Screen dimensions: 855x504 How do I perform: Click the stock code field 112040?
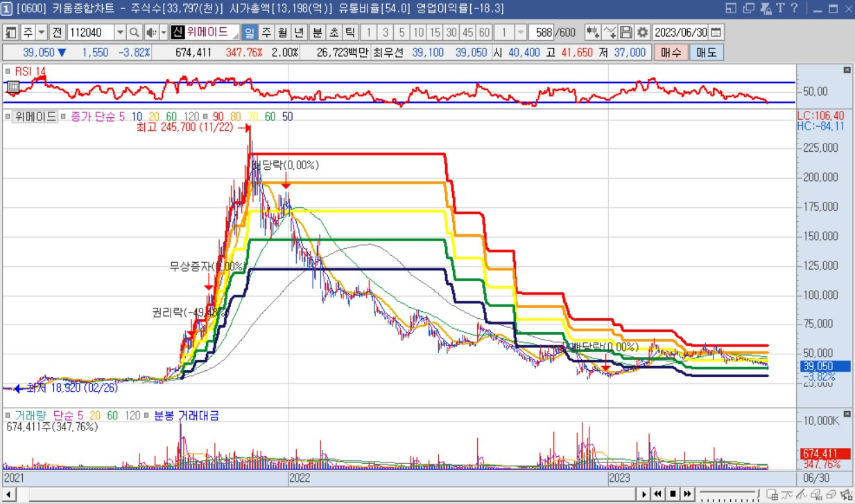pos(90,33)
